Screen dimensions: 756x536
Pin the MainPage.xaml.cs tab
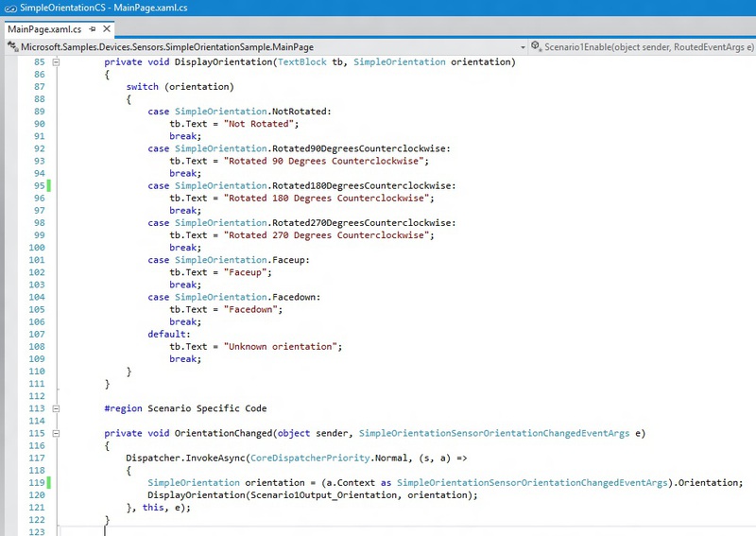coord(93,29)
